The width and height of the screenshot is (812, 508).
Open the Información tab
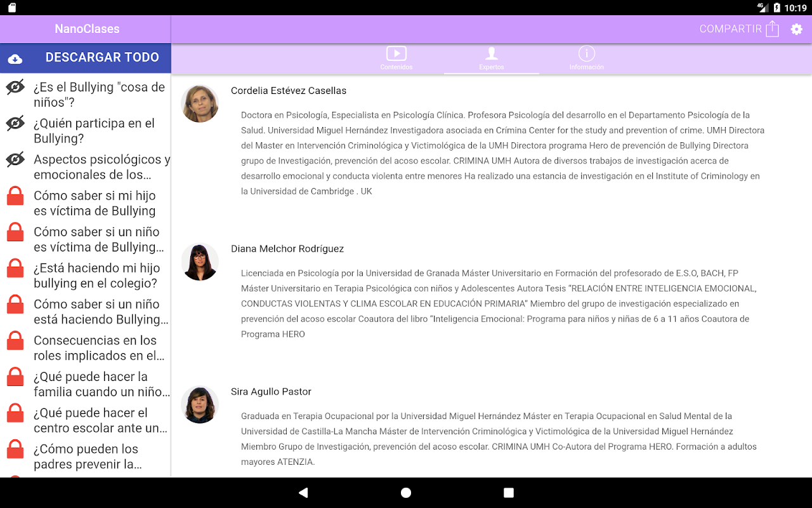(x=587, y=58)
